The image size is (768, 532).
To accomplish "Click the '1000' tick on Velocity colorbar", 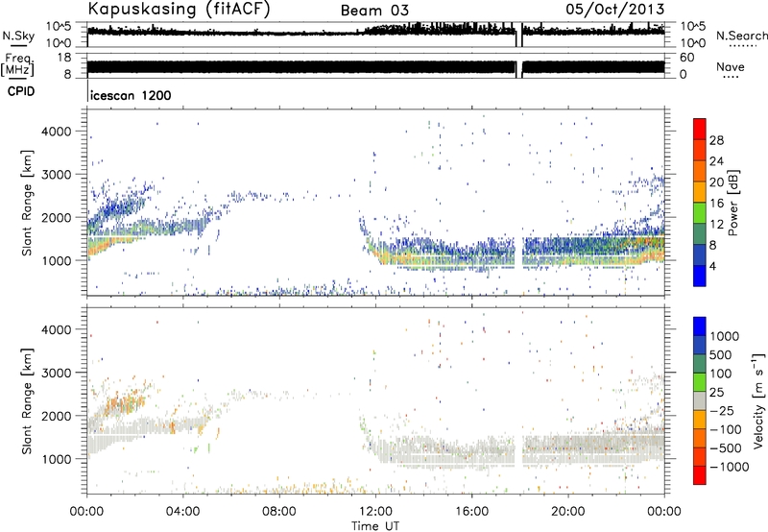I will pyautogui.click(x=725, y=336).
